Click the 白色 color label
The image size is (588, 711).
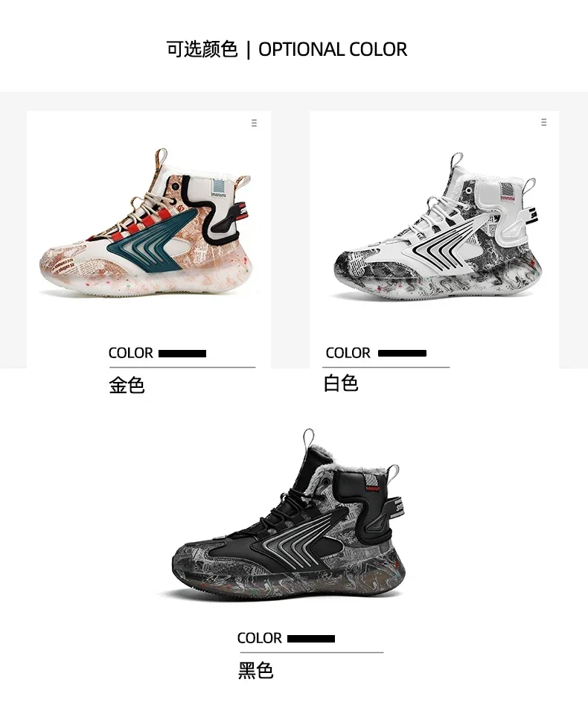[x=341, y=383]
